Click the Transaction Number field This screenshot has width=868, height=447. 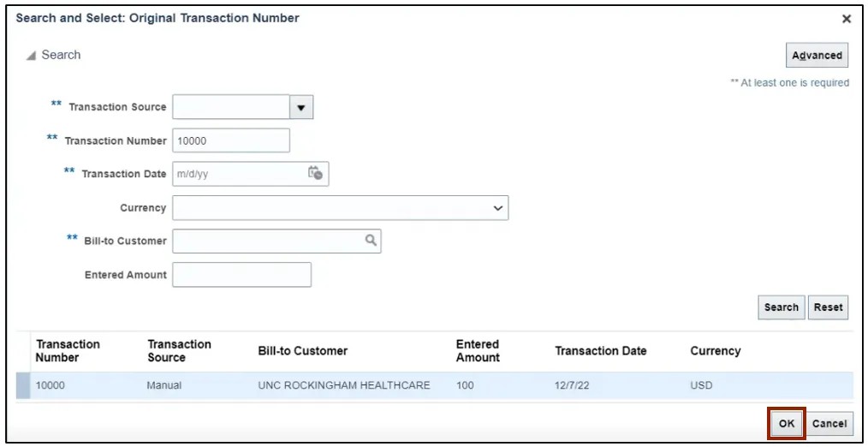point(231,140)
